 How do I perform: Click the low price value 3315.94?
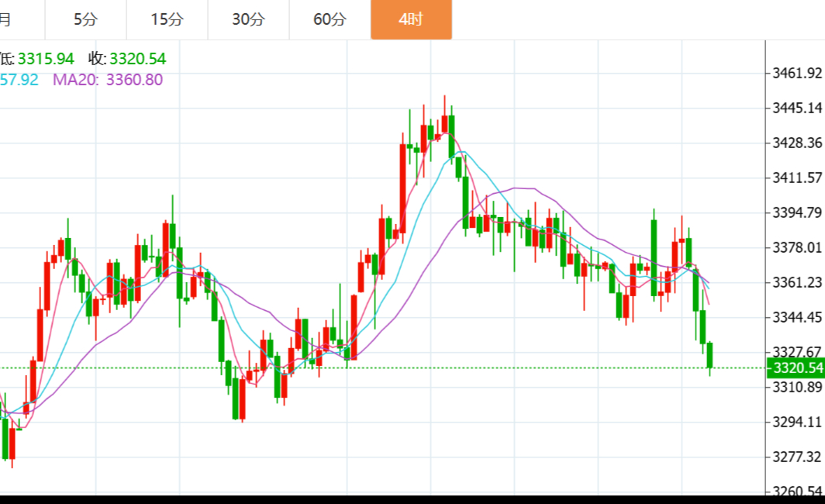[46, 58]
